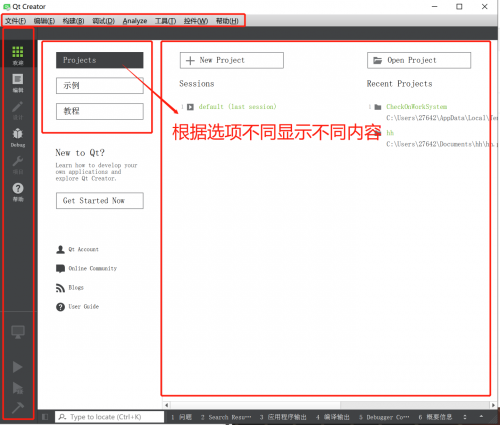Open the default (last session) entry
The height and width of the screenshot is (425, 500).
(237, 107)
